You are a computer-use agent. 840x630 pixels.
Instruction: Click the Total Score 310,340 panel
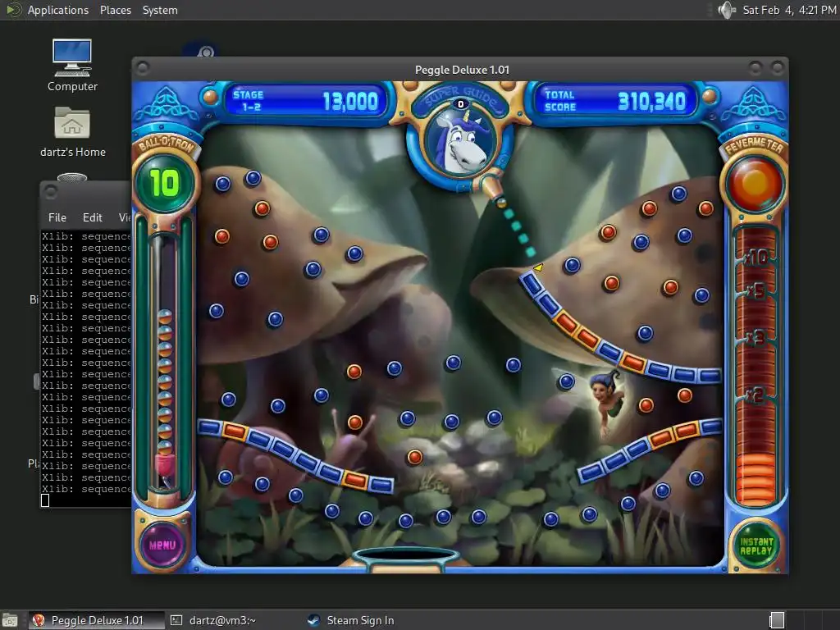pos(615,101)
